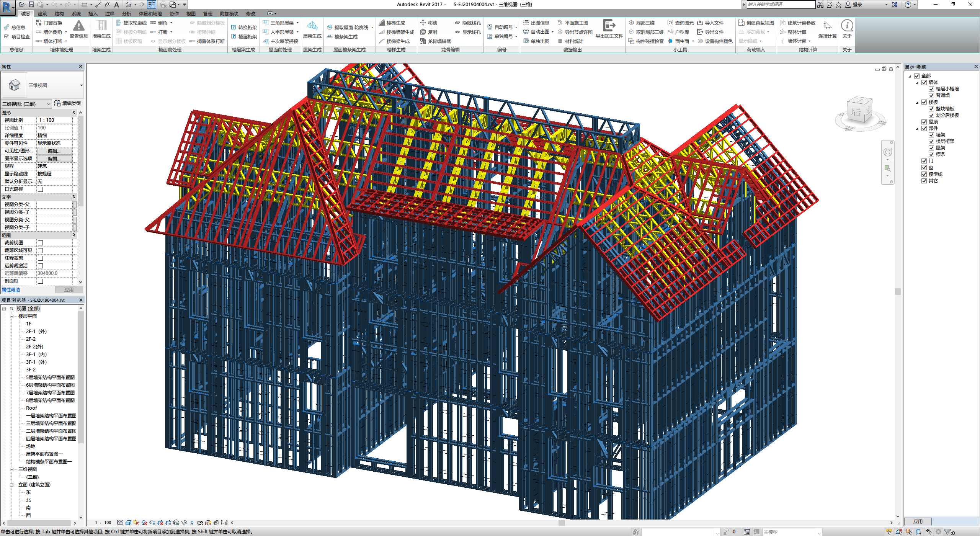Open the 导出加工文件 export tool

click(609, 29)
